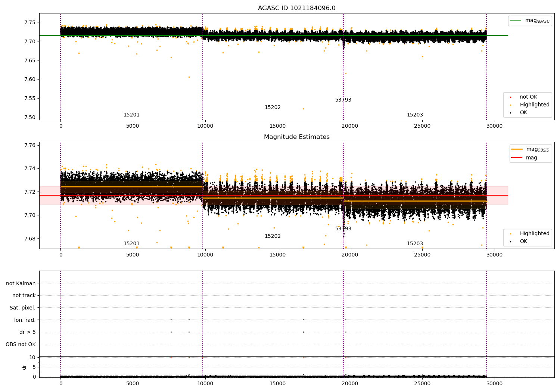
Task: Click the orange line swatch beside mag OBSID
Action: 517,149
